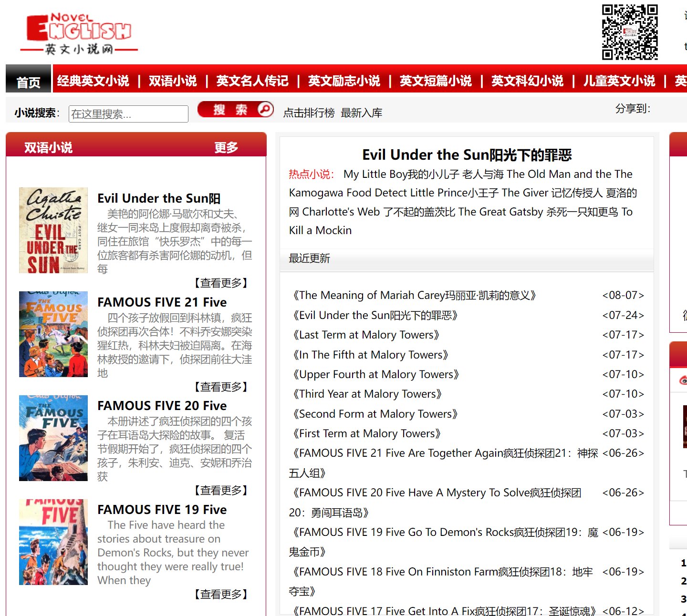Image resolution: width=687 pixels, height=616 pixels.
Task: Open FAMOUS FIVE 20 Five Have A Mystery entry
Action: click(435, 503)
